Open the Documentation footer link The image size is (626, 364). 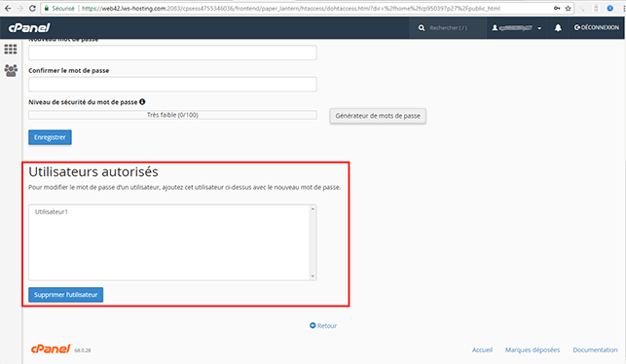pyautogui.click(x=595, y=350)
